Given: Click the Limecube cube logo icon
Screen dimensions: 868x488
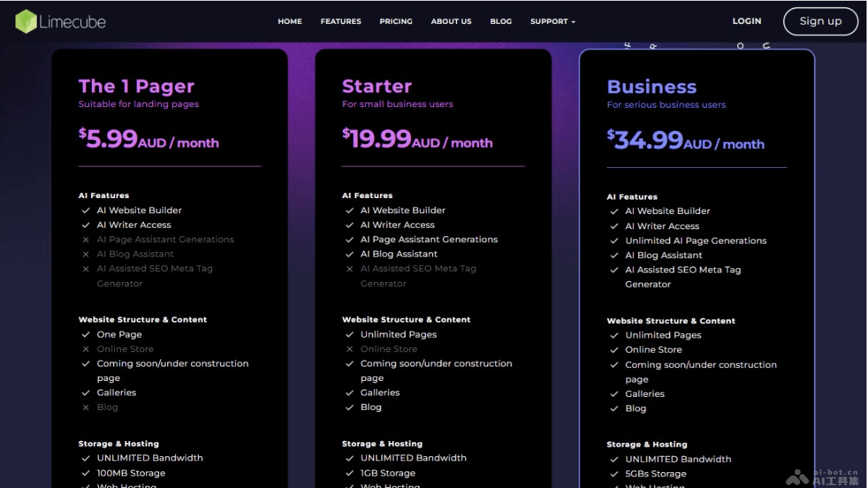Looking at the screenshot, I should tap(26, 22).
